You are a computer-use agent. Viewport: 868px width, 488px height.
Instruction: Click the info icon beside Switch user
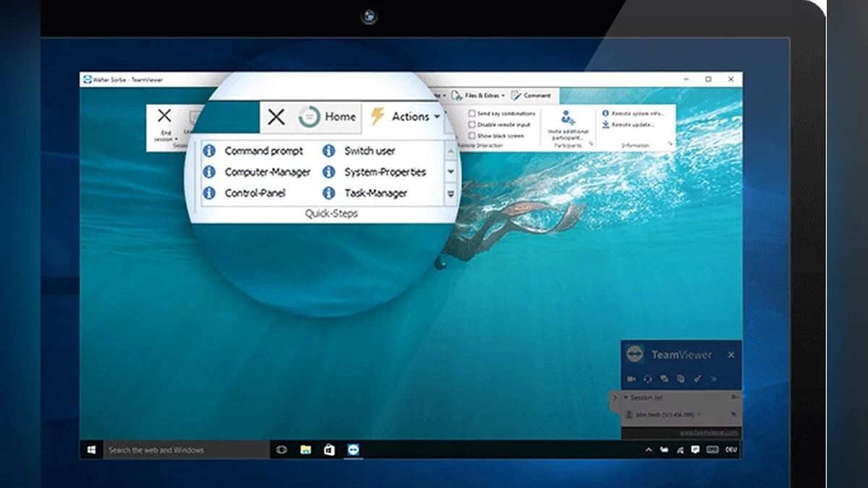tap(328, 151)
